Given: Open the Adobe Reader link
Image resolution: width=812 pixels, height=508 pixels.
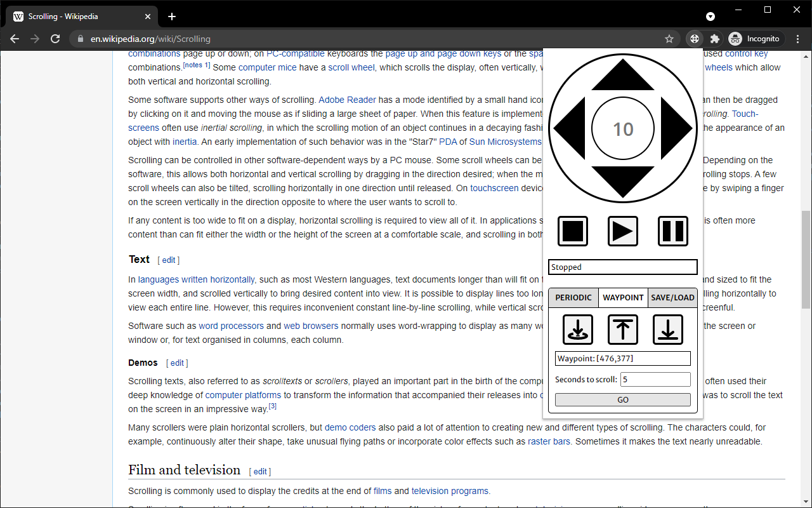Looking at the screenshot, I should 347,100.
